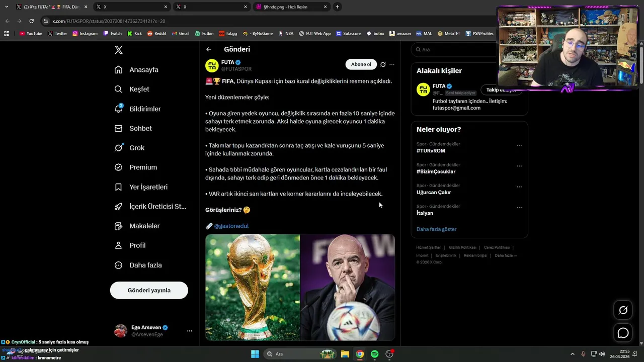
Task: Open the Reddit bookmark
Action: (156, 34)
